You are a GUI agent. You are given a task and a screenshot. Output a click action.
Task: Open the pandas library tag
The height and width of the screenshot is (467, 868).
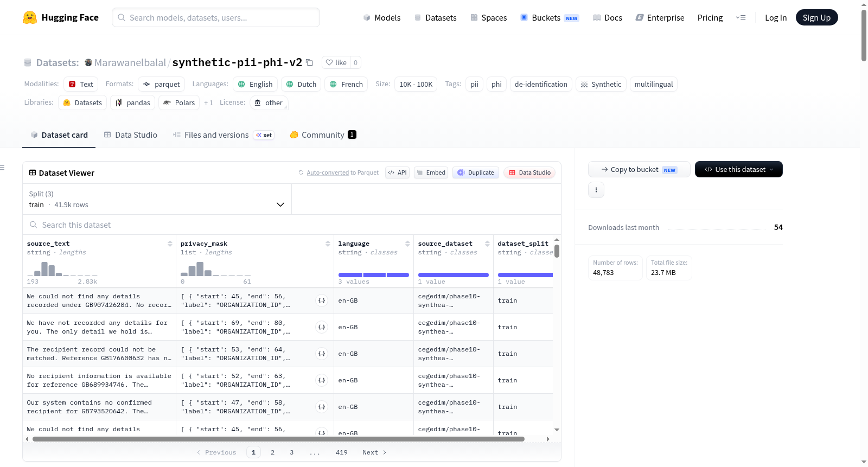tap(133, 103)
